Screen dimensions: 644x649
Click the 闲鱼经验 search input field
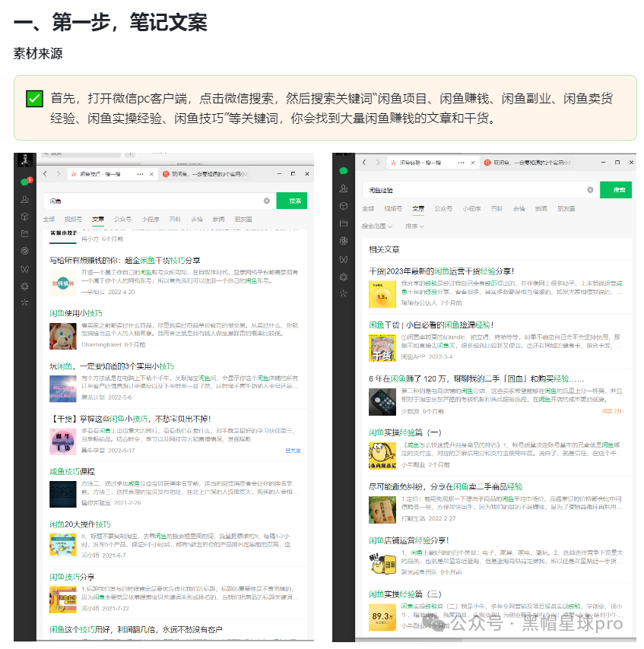480,190
